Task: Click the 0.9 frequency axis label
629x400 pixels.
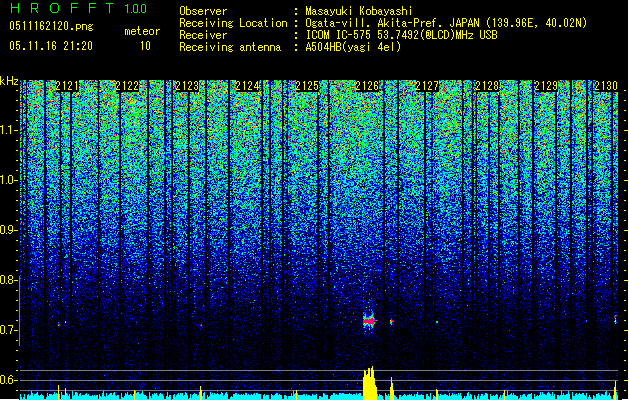Action: tap(8, 230)
